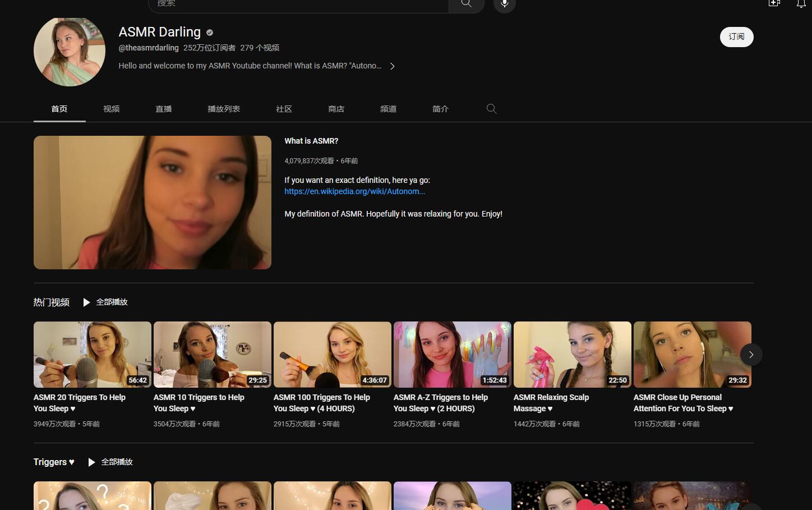Click the ASMR Darling channel avatar
This screenshot has height=510, width=812.
(x=70, y=50)
